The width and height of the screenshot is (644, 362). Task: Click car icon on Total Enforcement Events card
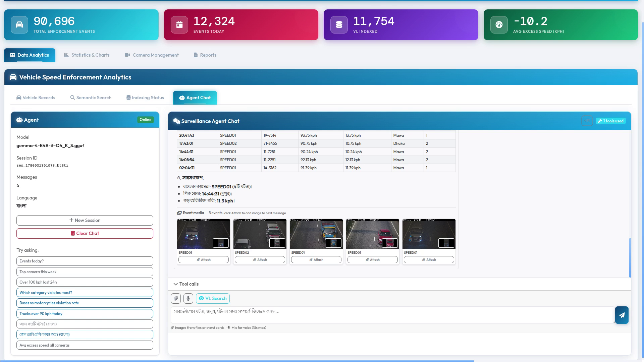point(19,25)
